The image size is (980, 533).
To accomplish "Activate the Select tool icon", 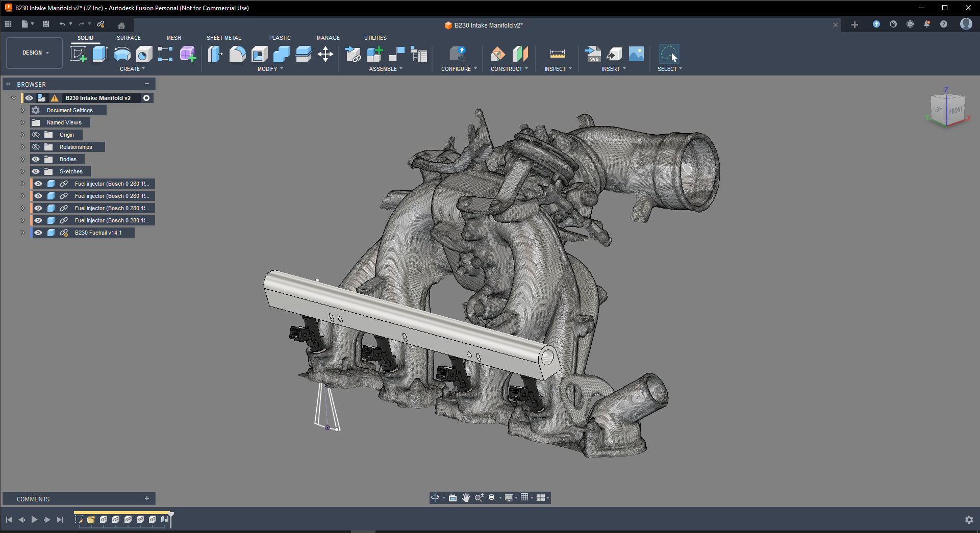I will coord(669,54).
